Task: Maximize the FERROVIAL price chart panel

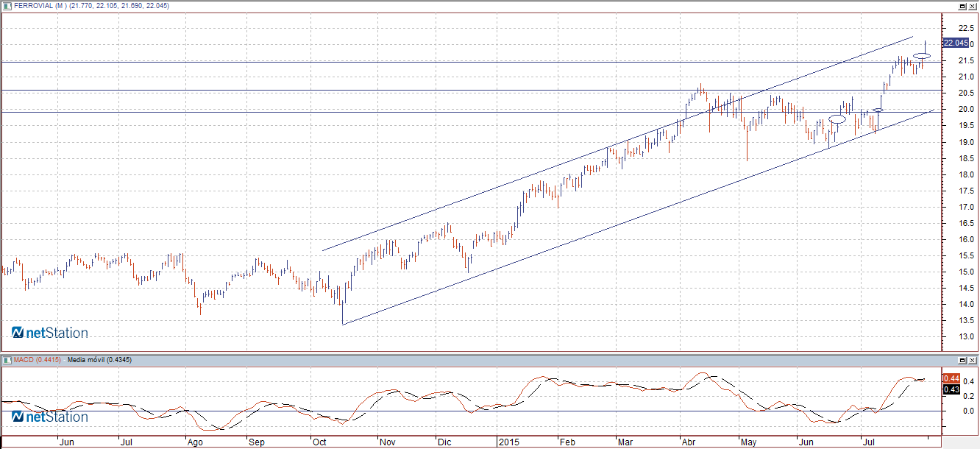Action: point(962,6)
